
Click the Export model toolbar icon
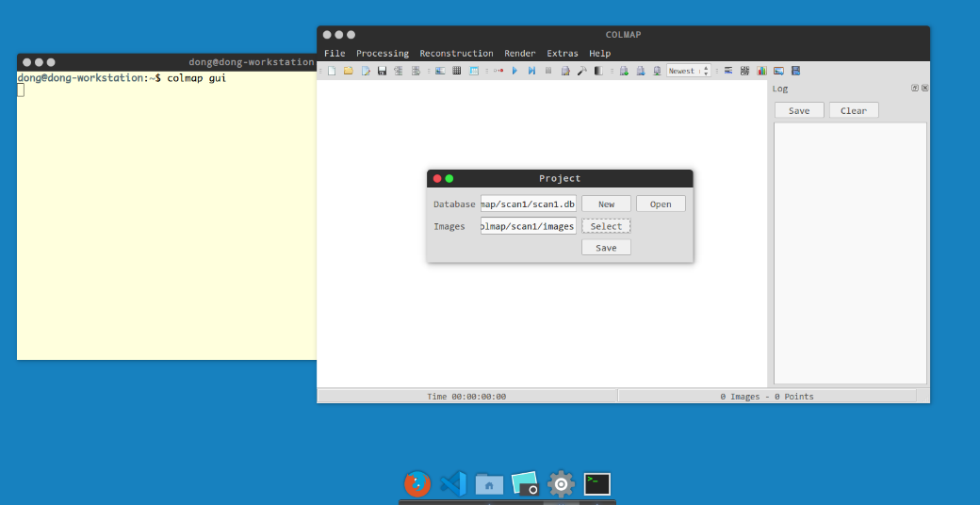point(416,71)
